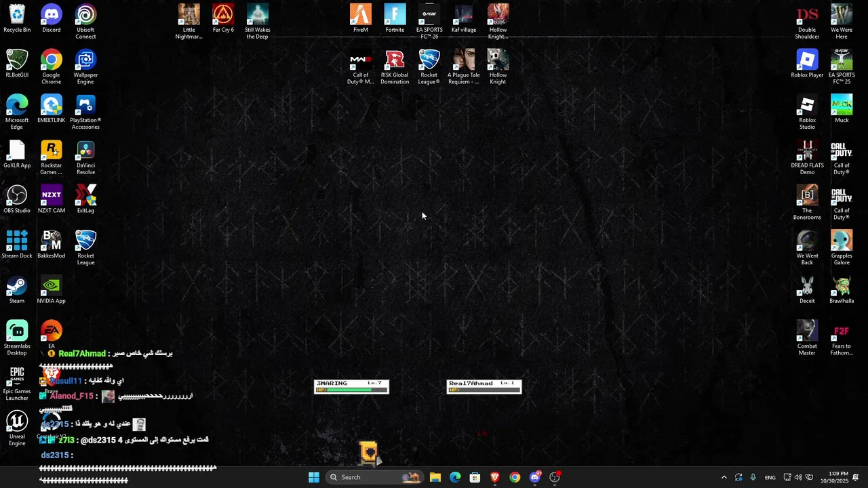868x488 pixels.
Task: Click the We Were Here icon
Action: pyautogui.click(x=842, y=22)
